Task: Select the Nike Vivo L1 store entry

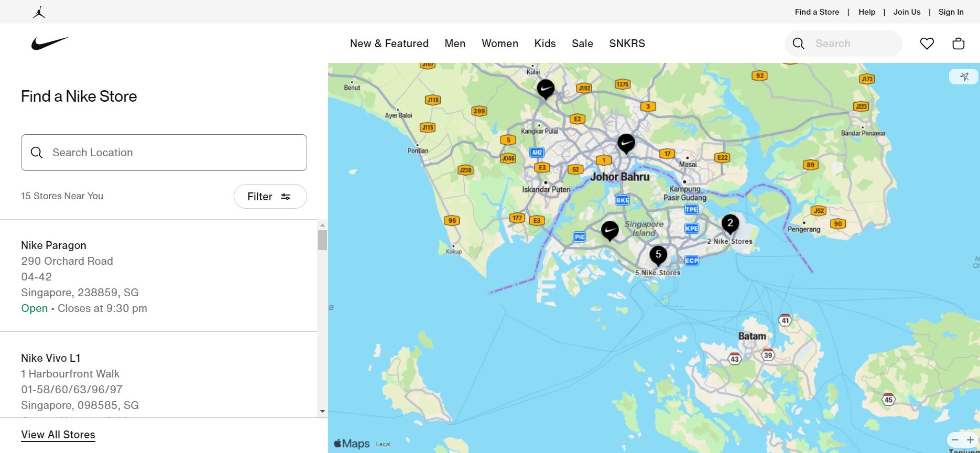Action: pos(158,375)
